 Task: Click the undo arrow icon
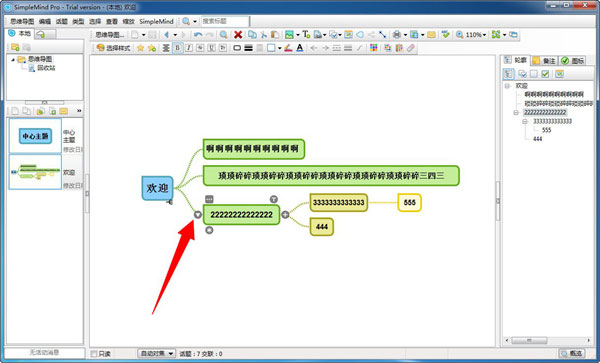pos(198,35)
